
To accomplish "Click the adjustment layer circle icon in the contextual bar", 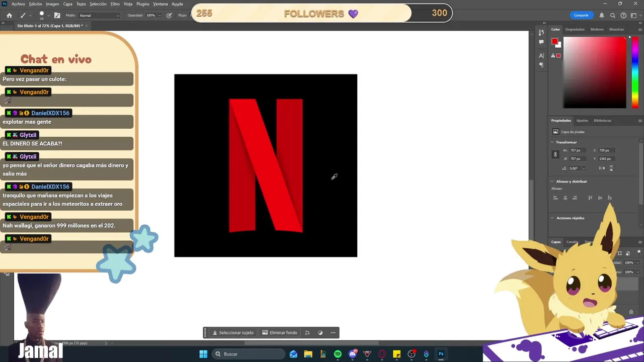I will 320,332.
